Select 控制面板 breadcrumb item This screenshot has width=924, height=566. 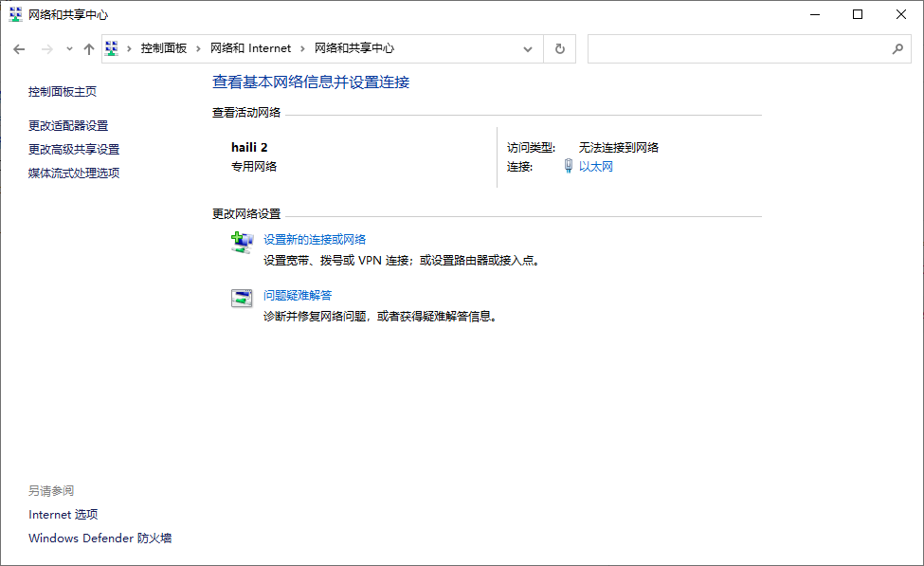164,48
